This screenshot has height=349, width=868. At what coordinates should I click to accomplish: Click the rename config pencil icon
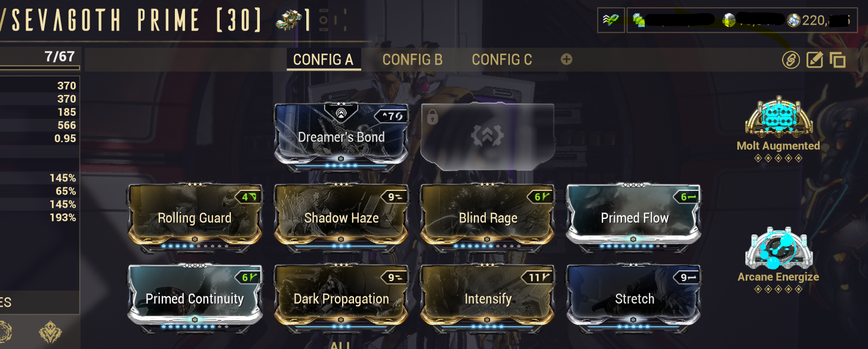click(815, 60)
